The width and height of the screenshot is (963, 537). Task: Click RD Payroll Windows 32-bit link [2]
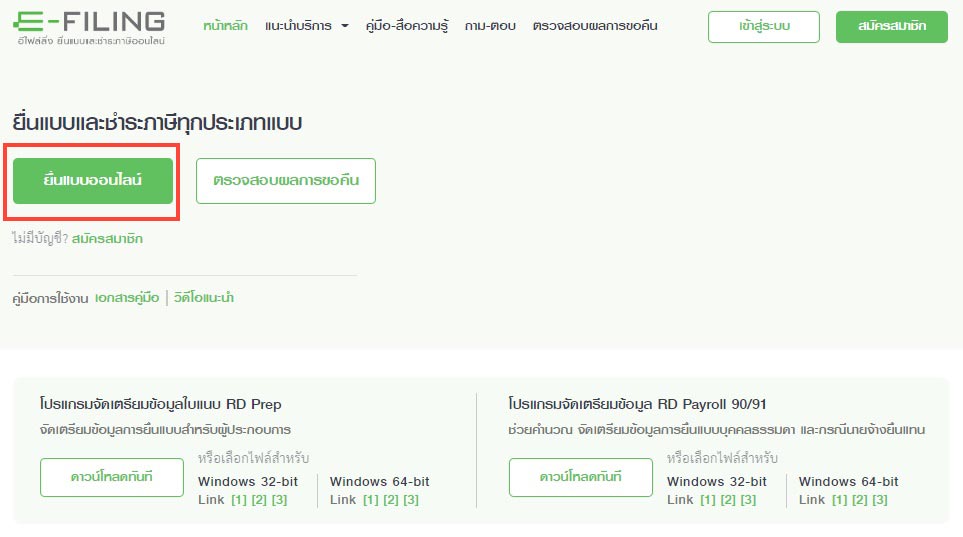click(727, 500)
